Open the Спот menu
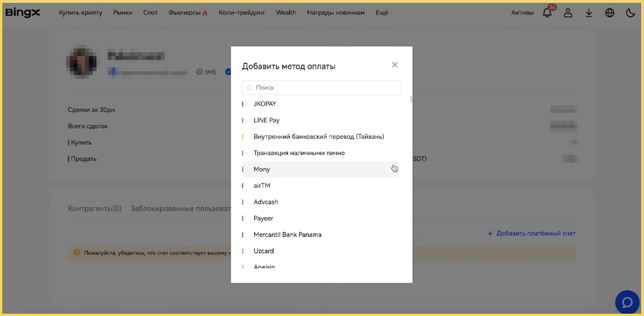644x316 pixels. (150, 13)
